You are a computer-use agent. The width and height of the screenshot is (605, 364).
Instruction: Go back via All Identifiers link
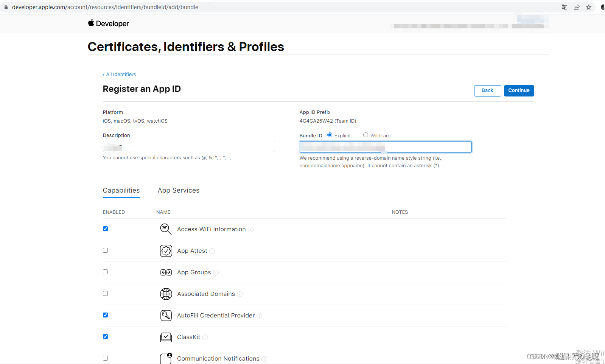[x=119, y=75]
